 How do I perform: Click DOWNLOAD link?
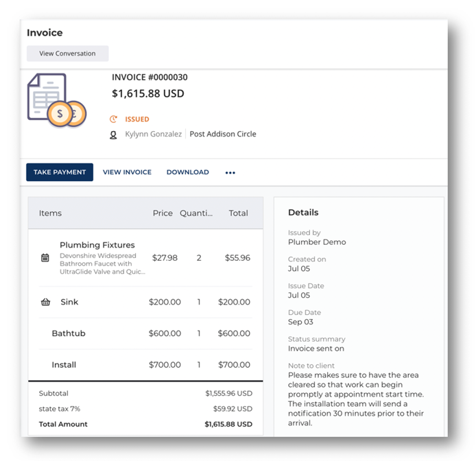click(x=188, y=172)
